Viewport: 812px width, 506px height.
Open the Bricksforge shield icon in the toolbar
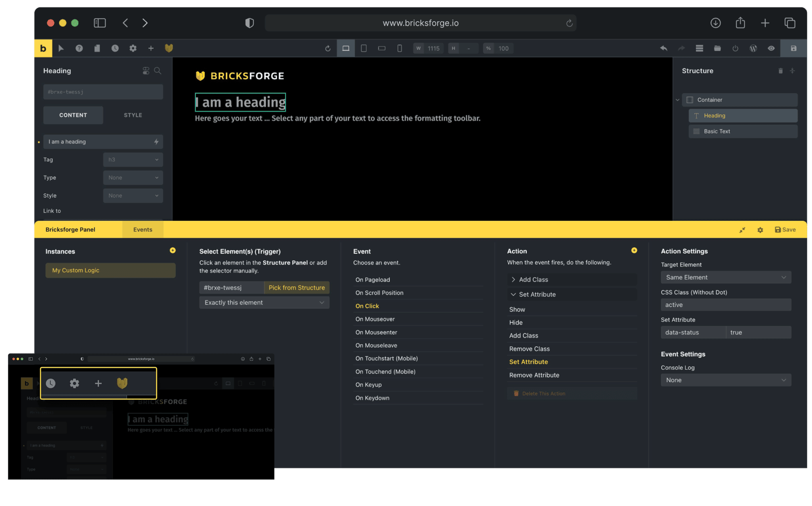click(169, 48)
